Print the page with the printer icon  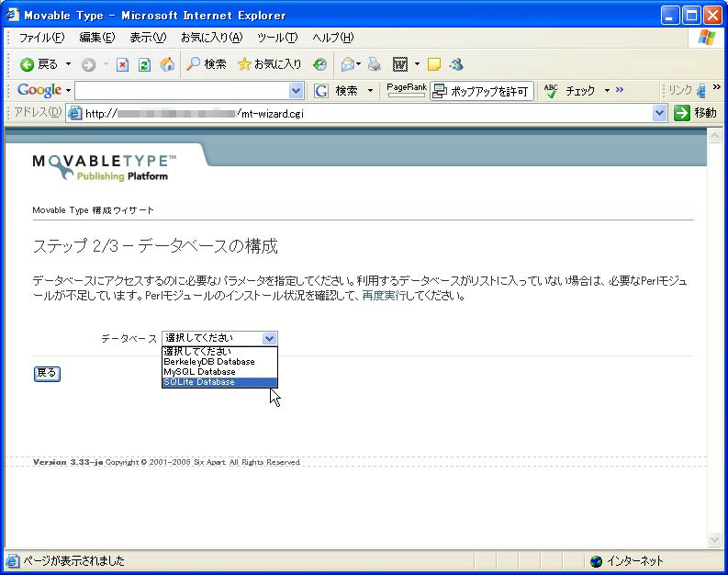coord(375,64)
